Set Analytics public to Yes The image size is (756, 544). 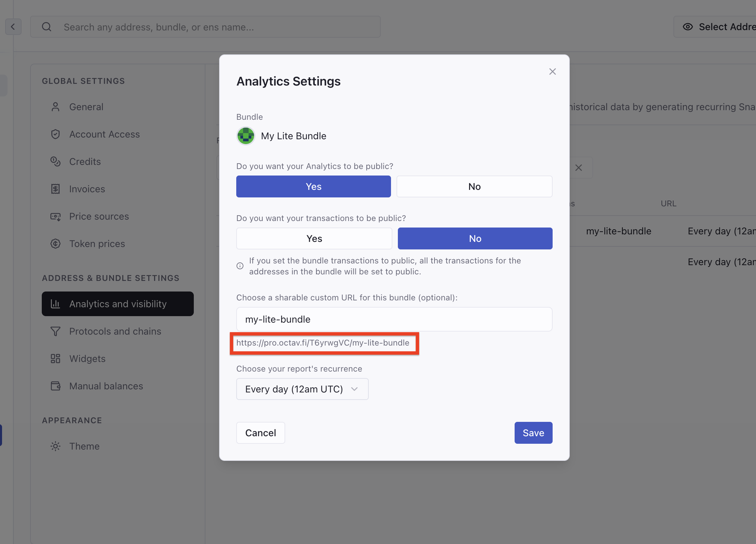pyautogui.click(x=313, y=186)
